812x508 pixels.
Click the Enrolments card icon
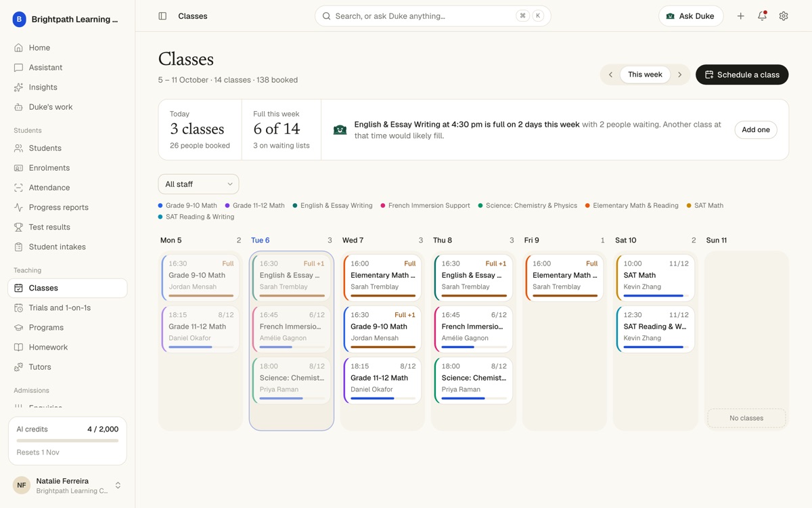(x=18, y=168)
